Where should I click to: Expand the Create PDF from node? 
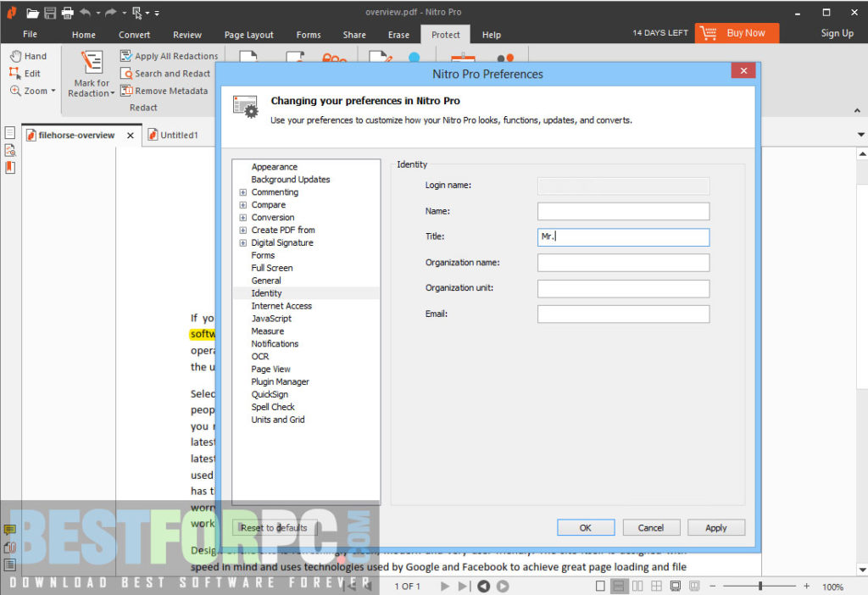click(242, 231)
